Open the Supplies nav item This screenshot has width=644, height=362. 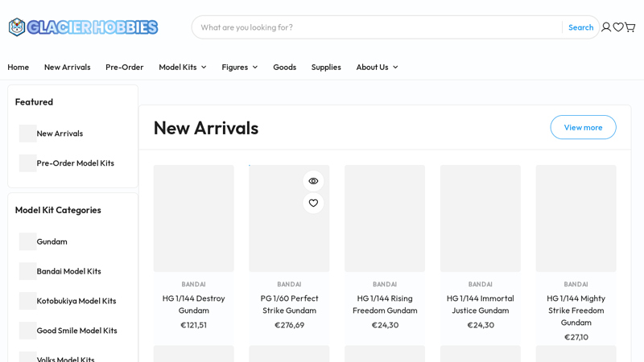click(326, 67)
